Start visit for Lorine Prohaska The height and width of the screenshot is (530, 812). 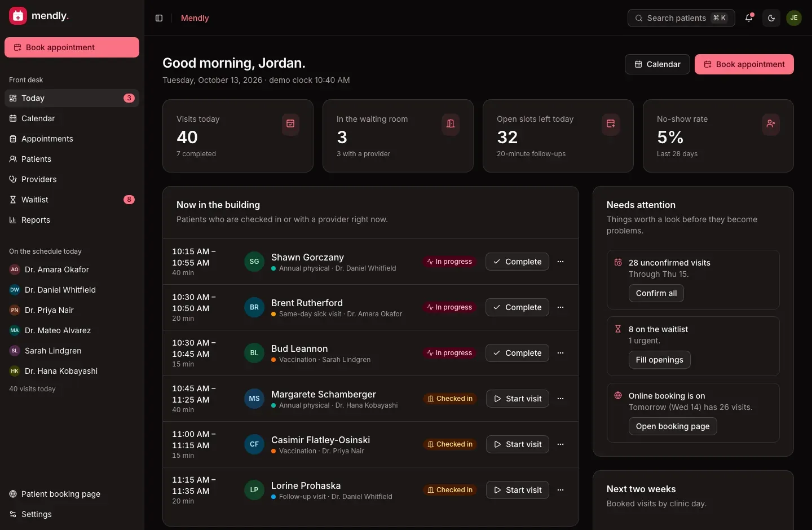pos(518,490)
